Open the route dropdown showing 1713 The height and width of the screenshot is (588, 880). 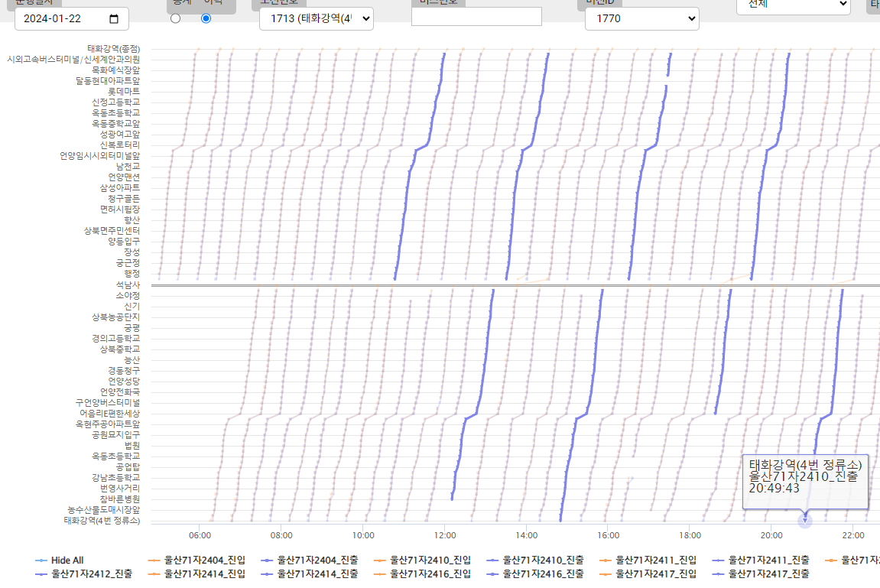[316, 18]
